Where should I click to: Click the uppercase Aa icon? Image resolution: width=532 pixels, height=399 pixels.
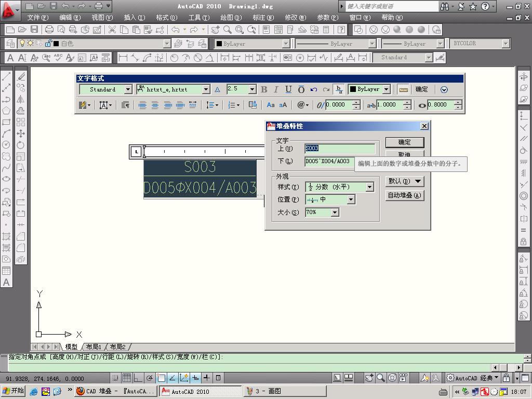(x=270, y=105)
